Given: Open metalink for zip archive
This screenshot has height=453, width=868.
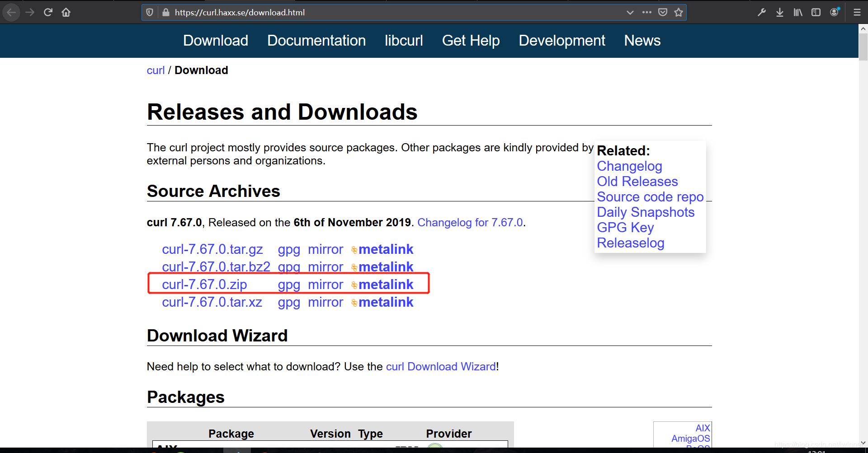Looking at the screenshot, I should click(382, 285).
